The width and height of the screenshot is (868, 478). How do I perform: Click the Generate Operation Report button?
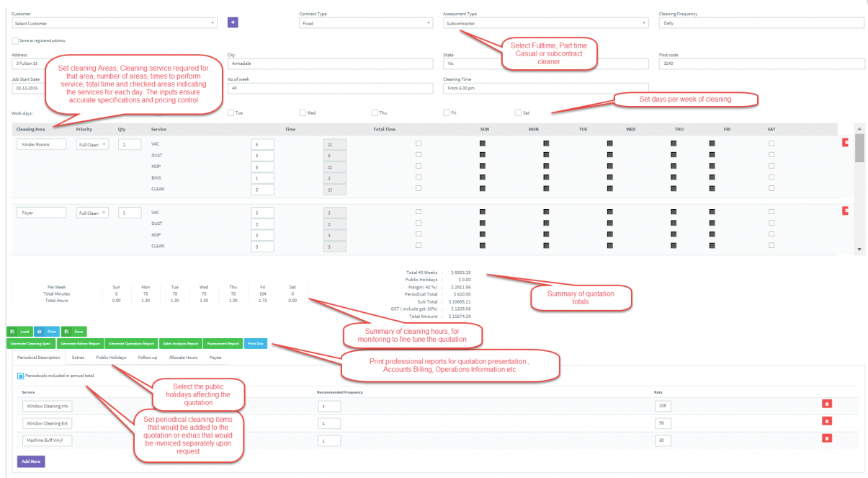click(132, 343)
